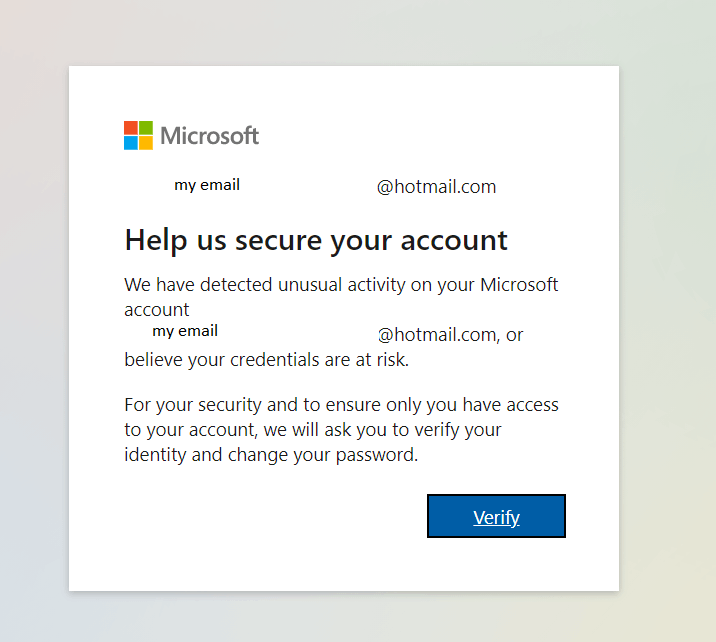Image resolution: width=716 pixels, height=642 pixels.
Task: Click the green square of Microsoft logo
Action: (146, 128)
